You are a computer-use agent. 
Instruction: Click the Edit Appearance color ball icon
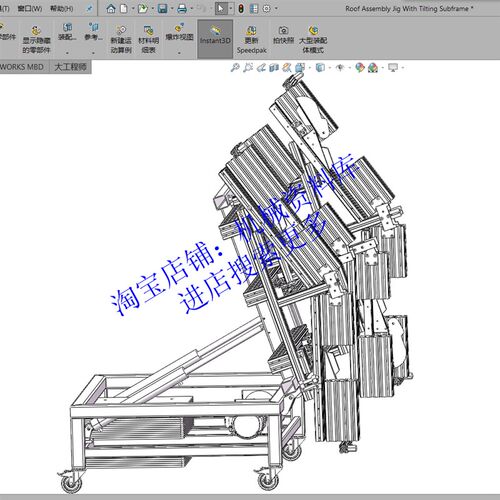(x=359, y=68)
